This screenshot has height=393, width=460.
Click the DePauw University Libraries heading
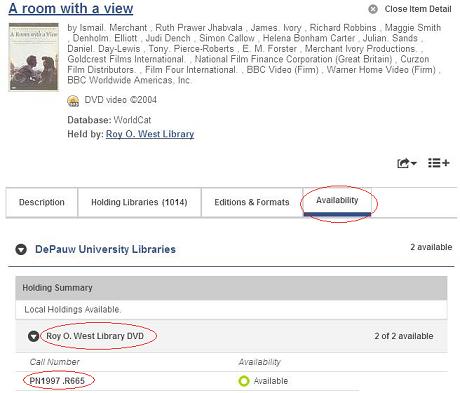click(x=105, y=249)
